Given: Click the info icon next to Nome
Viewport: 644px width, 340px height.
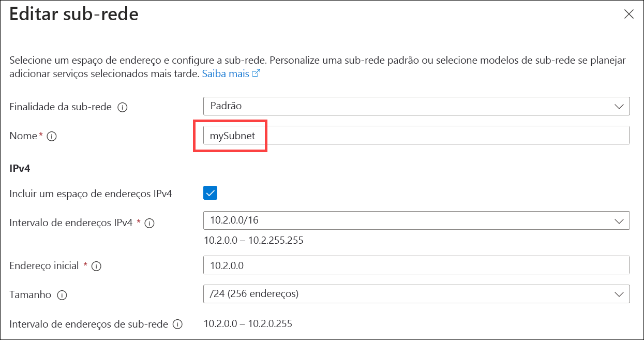Looking at the screenshot, I should [51, 136].
